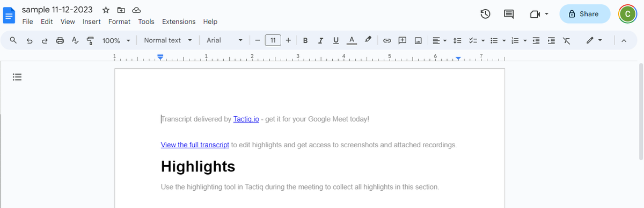Collapse the menus with the up chevron

tap(624, 40)
